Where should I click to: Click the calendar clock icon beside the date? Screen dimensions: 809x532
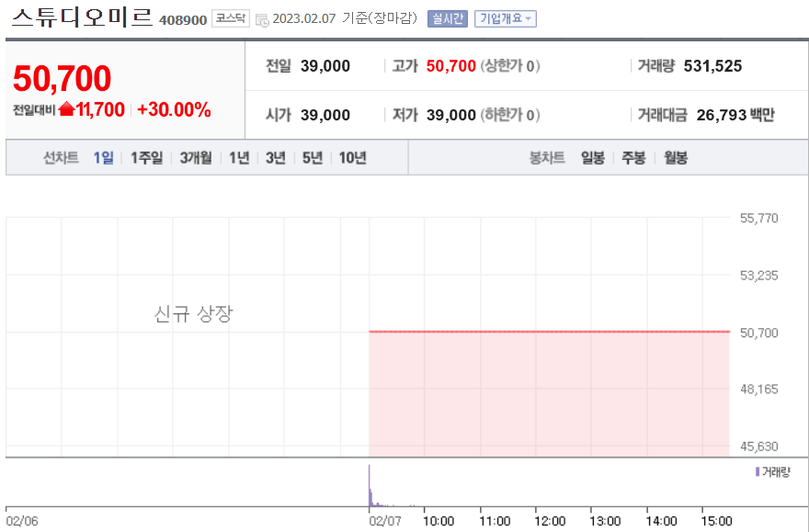(x=262, y=19)
